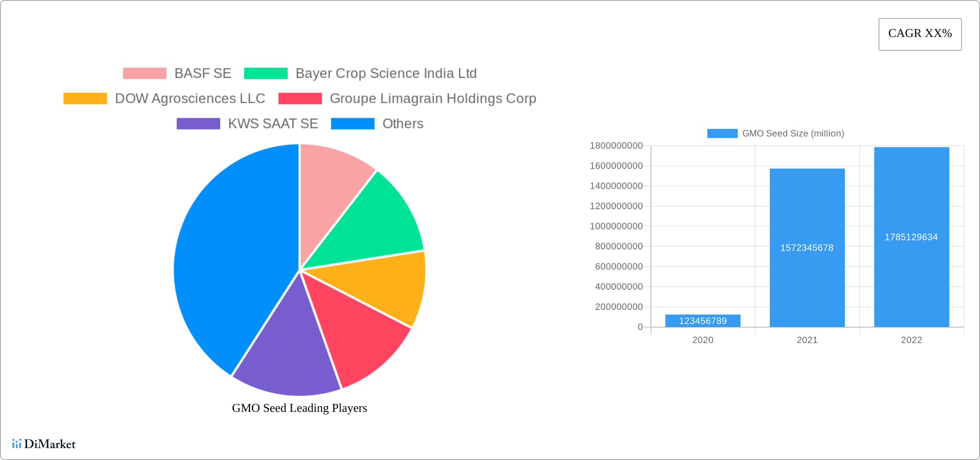The height and width of the screenshot is (460, 980).
Task: Click the DiMarket brand text
Action: [50, 444]
